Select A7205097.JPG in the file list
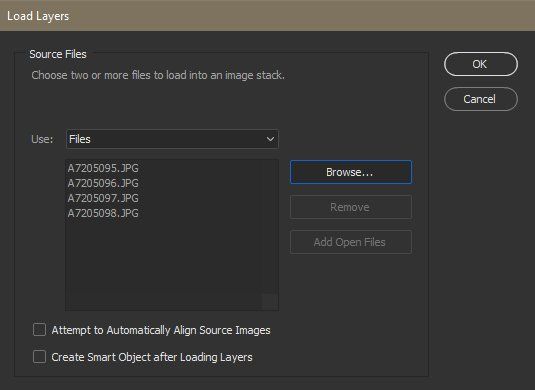The image size is (535, 390). [103, 198]
